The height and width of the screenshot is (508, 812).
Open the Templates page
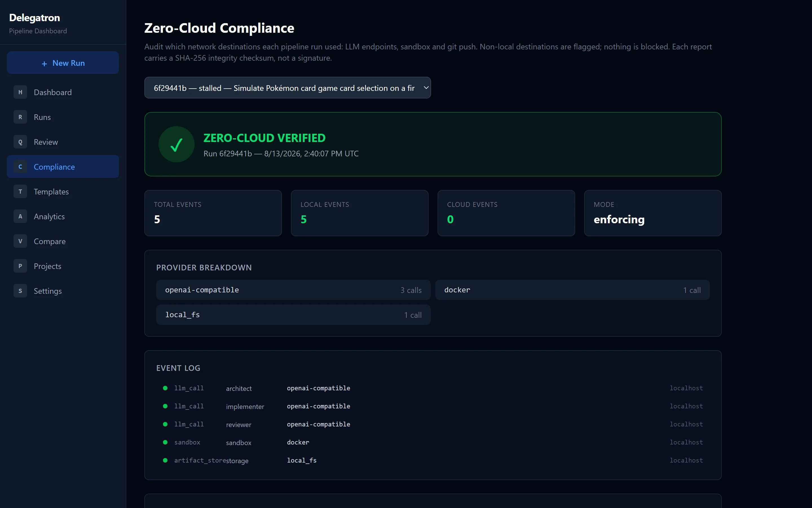pos(63,192)
